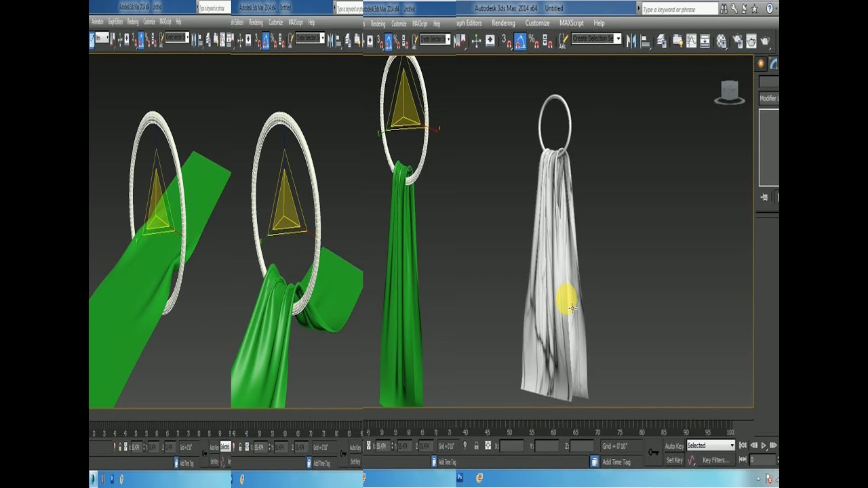Expand the arrow left of the search box
This screenshot has width=868, height=488.
(x=638, y=9)
